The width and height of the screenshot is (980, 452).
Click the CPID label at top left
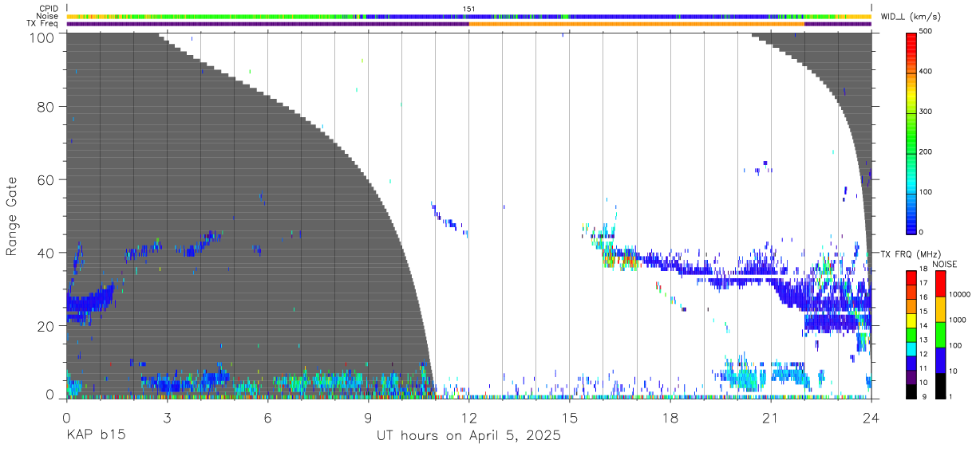pos(49,9)
